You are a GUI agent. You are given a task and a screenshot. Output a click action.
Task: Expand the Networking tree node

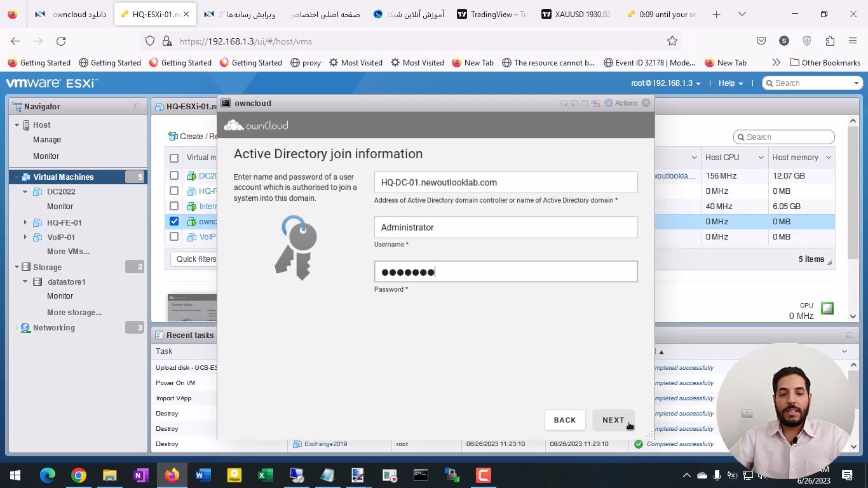pos(17,328)
